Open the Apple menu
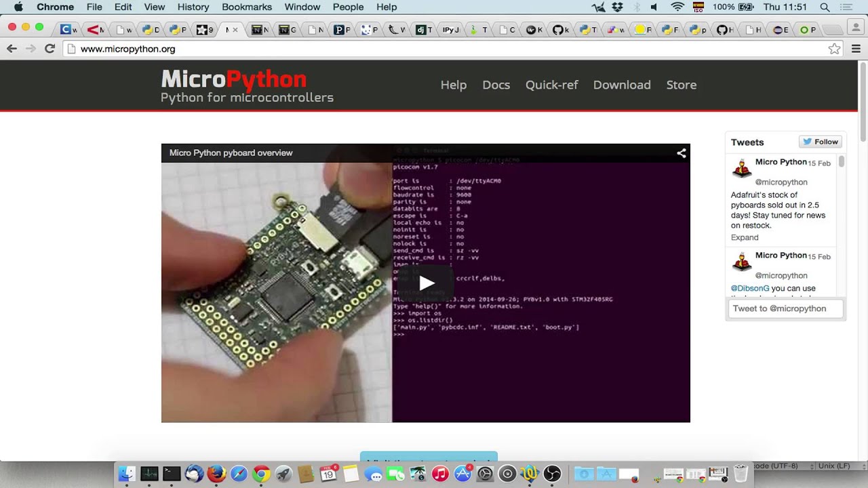This screenshot has width=868, height=488. pos(18,7)
